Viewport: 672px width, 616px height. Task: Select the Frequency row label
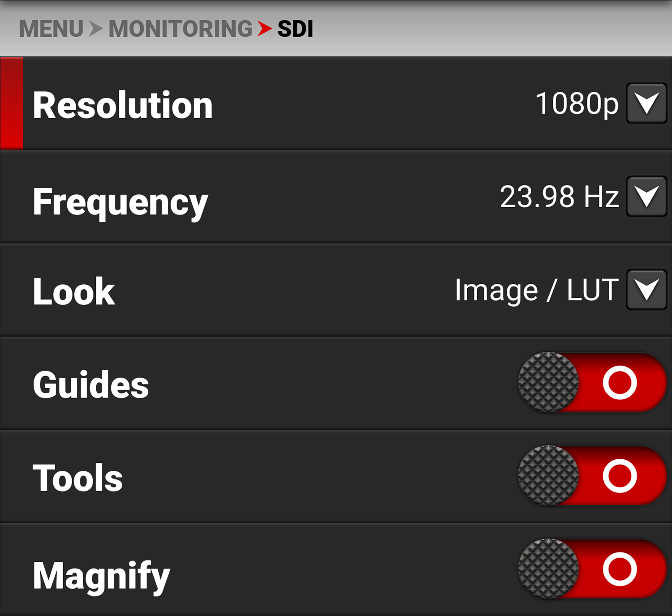[x=121, y=202]
